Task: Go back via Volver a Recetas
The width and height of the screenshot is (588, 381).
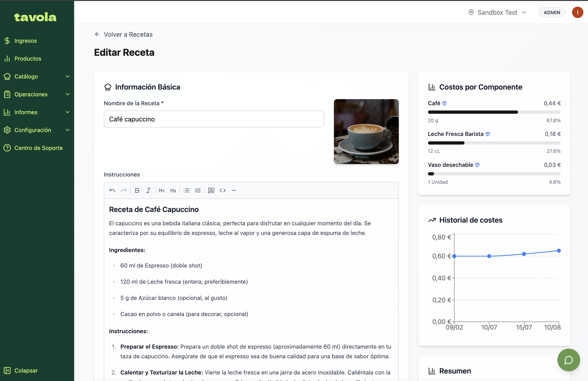Action: pyautogui.click(x=124, y=34)
